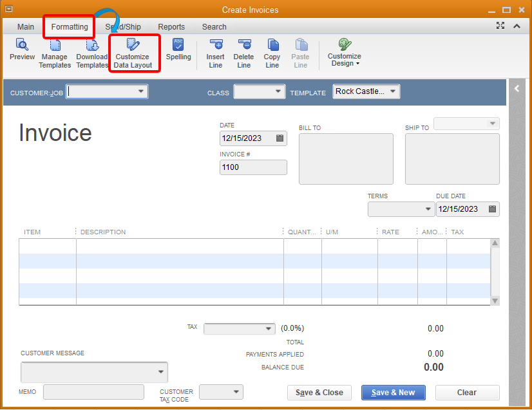The height and width of the screenshot is (410, 532).
Task: Expand the TERMS dropdown
Action: point(428,209)
